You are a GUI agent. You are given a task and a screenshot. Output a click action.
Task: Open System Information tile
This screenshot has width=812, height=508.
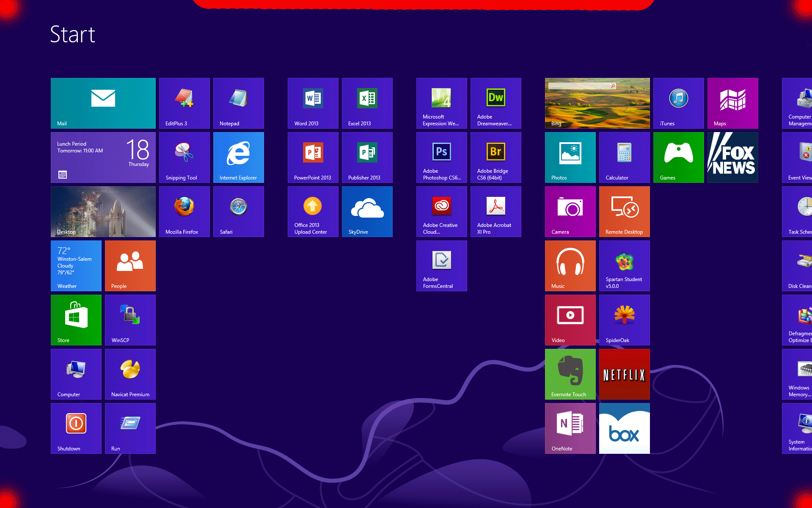tap(797, 428)
